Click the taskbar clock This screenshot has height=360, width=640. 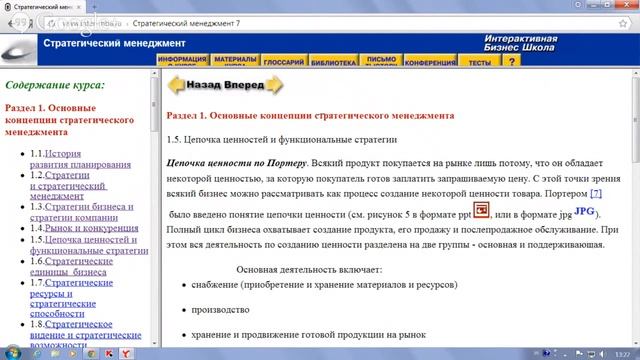[622, 354]
